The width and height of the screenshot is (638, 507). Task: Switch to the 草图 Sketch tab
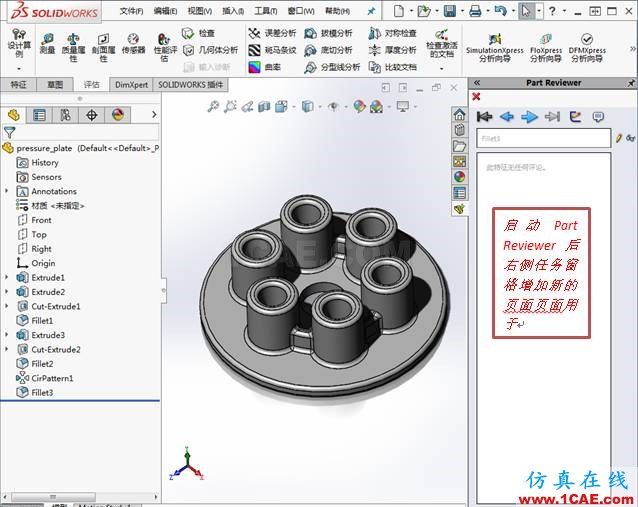tap(55, 85)
